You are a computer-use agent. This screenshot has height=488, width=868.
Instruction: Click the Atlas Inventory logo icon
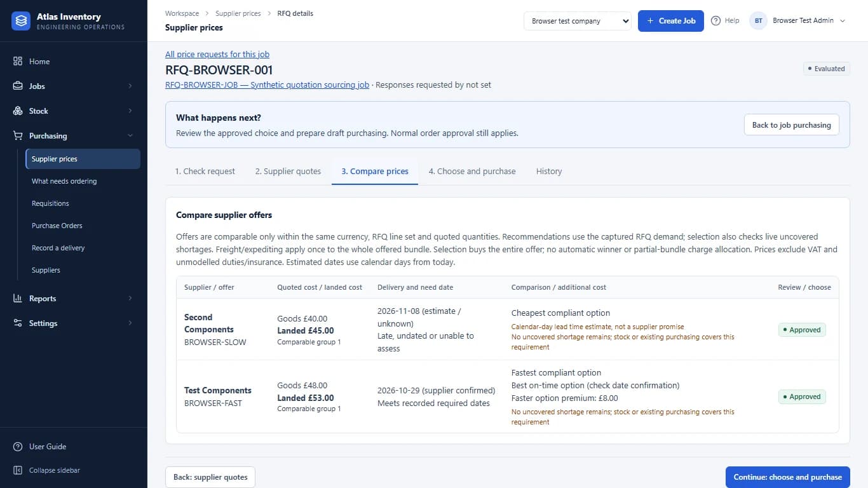tap(22, 21)
